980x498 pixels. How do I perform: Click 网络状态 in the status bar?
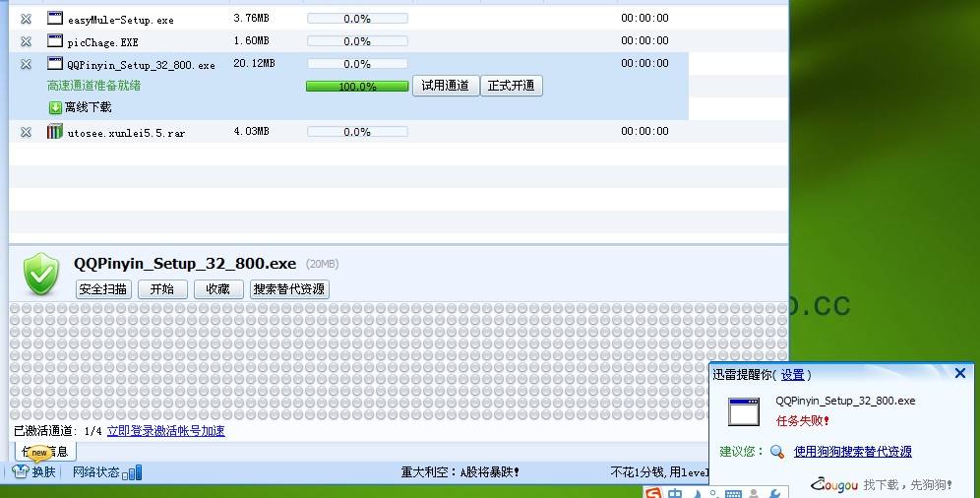tap(95, 471)
